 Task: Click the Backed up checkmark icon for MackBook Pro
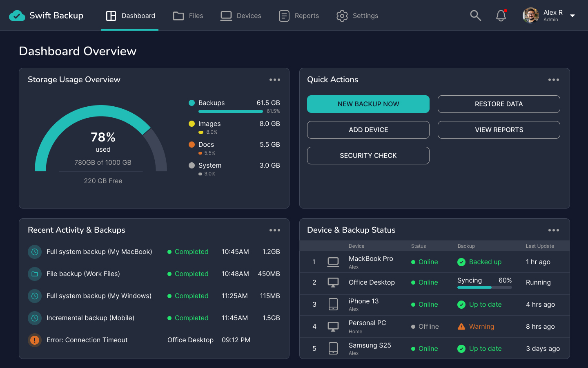click(461, 262)
